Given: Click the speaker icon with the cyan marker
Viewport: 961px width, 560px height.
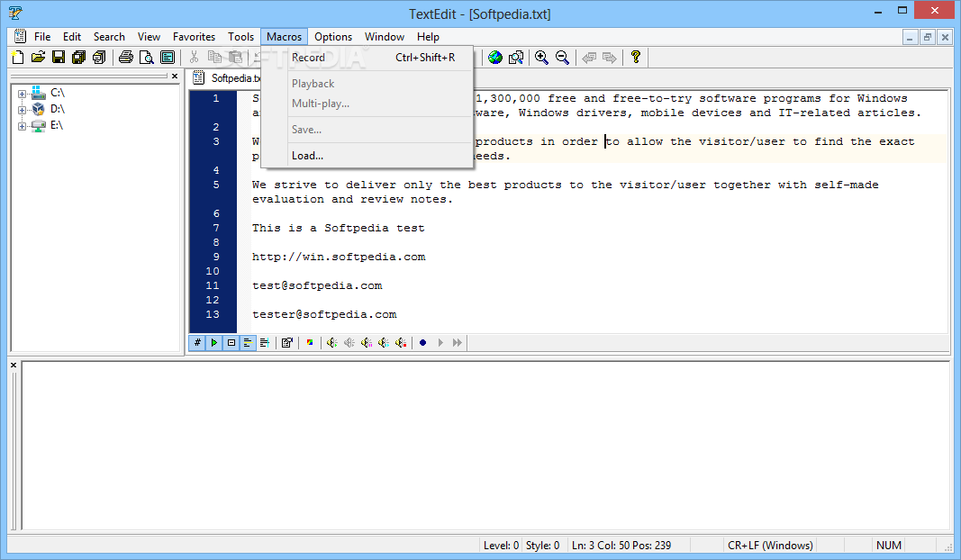Looking at the screenshot, I should (x=384, y=343).
